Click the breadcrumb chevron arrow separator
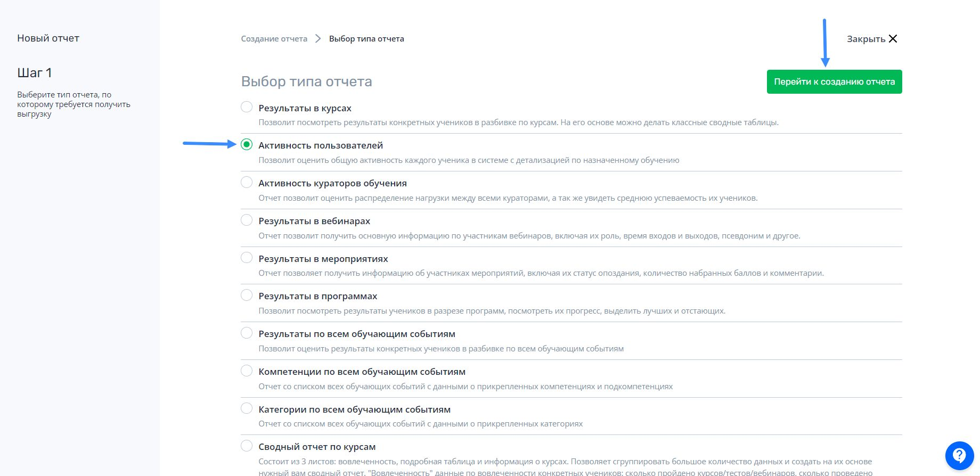980x476 pixels. pos(318,38)
